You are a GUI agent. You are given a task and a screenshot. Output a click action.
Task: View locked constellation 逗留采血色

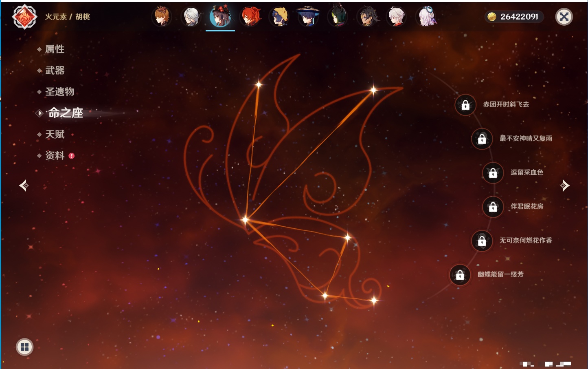[493, 173]
